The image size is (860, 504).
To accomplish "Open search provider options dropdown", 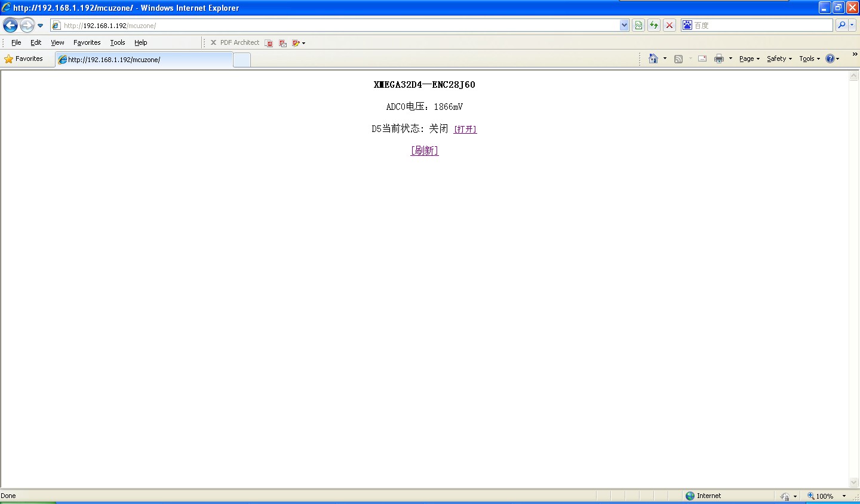I will pos(852,25).
